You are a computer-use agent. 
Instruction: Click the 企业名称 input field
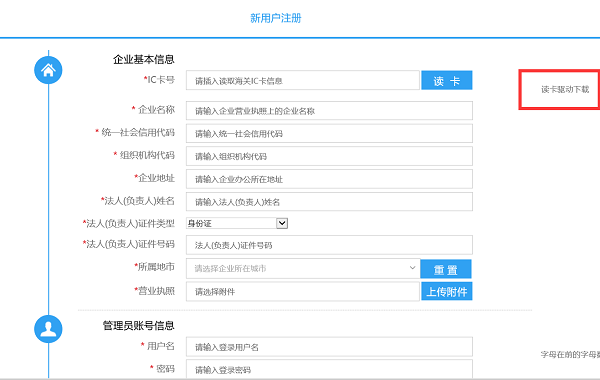point(329,111)
